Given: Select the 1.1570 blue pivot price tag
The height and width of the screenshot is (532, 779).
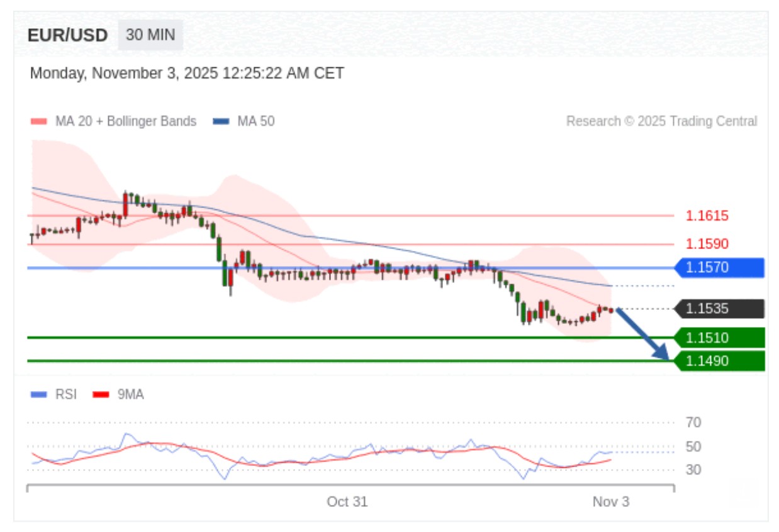Looking at the screenshot, I should coord(719,268).
